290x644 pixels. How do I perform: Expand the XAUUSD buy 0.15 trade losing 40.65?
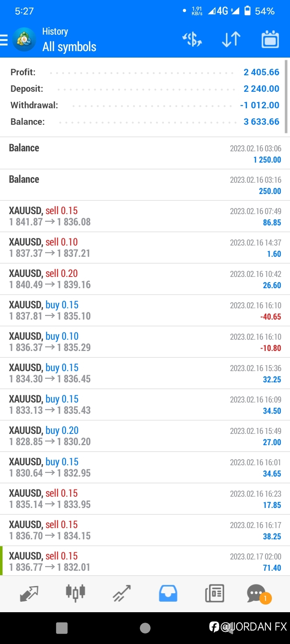tap(145, 310)
